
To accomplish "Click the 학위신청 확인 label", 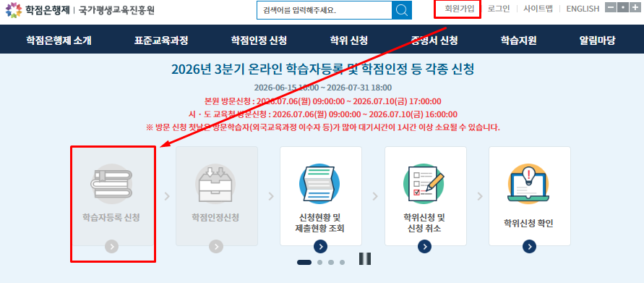I will tap(528, 224).
